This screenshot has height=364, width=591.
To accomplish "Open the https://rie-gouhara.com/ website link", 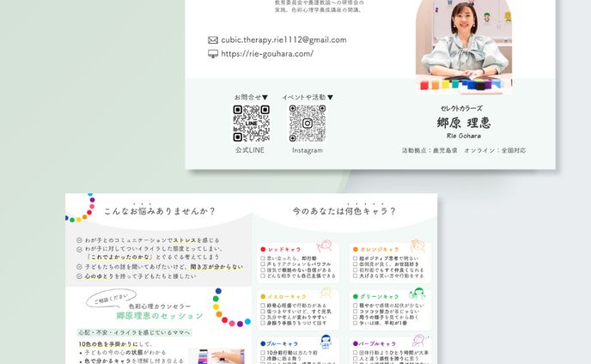I will click(267, 53).
